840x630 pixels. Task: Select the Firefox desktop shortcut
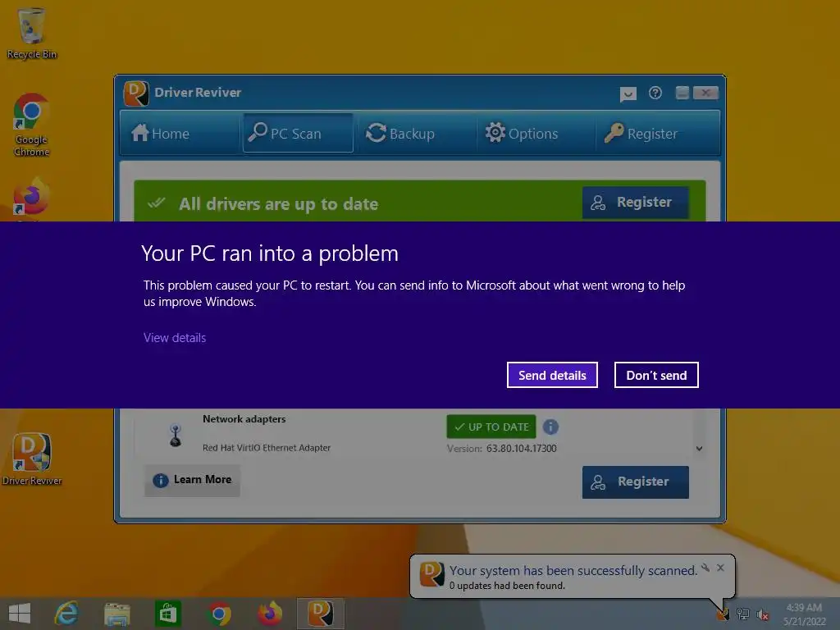pos(32,199)
